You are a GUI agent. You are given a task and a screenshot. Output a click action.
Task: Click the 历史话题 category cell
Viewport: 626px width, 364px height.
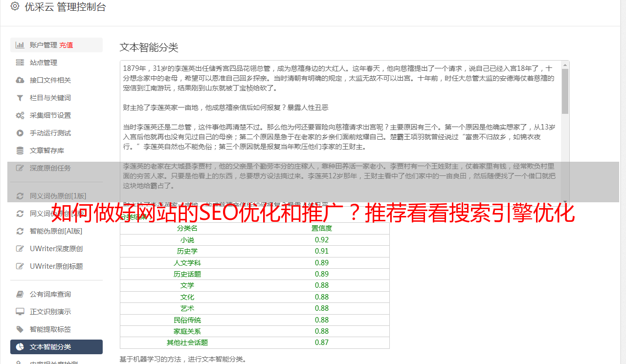coord(187,274)
